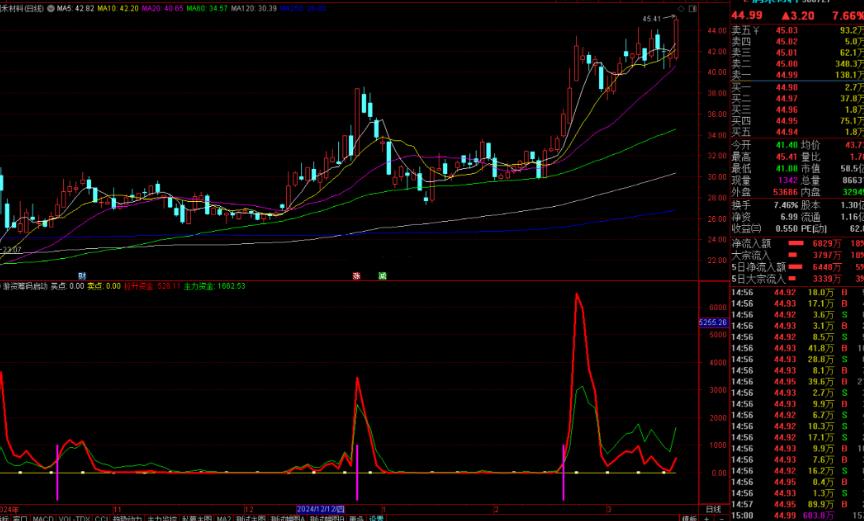Click the magenta signal line near month 11
Viewport: 864px width, 521px height.
coord(57,473)
